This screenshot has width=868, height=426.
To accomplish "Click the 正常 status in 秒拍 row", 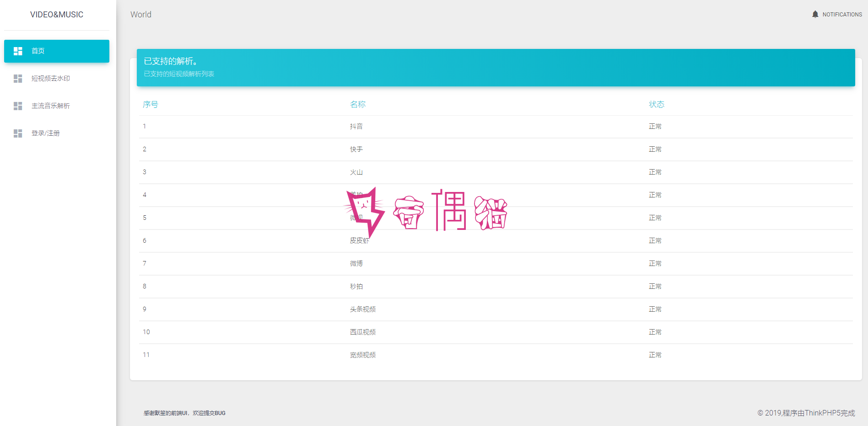I will (655, 287).
